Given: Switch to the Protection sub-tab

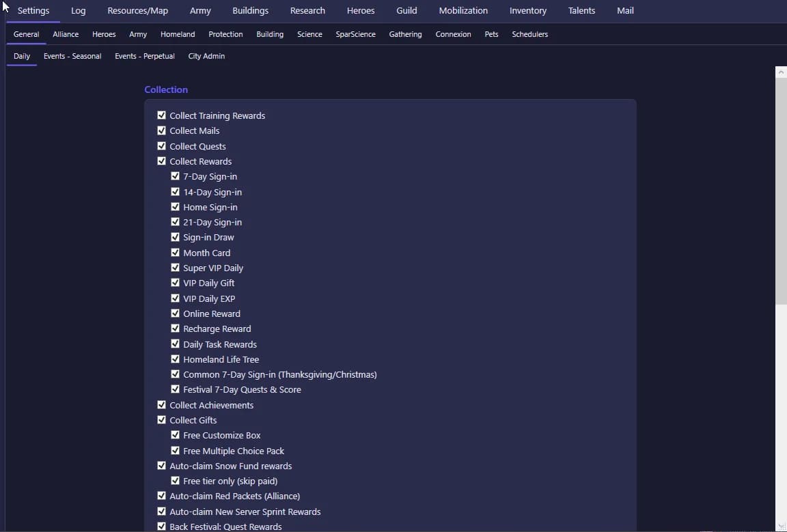Looking at the screenshot, I should (226, 34).
